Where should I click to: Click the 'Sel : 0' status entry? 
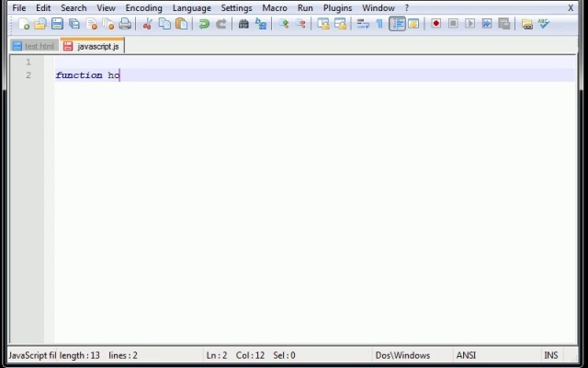point(284,355)
